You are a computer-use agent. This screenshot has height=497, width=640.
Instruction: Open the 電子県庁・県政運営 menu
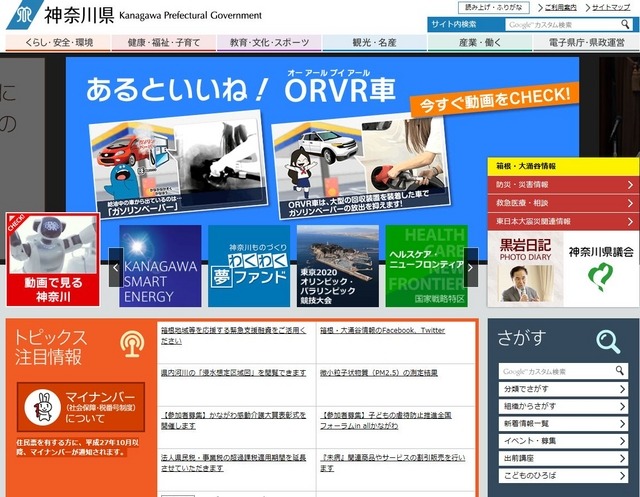click(x=586, y=43)
